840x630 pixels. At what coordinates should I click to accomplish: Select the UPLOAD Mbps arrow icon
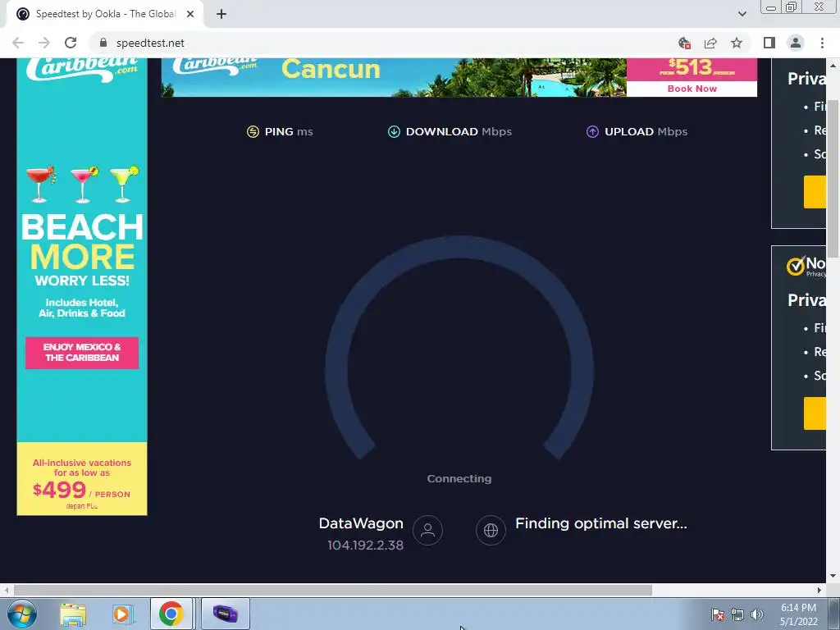592,132
